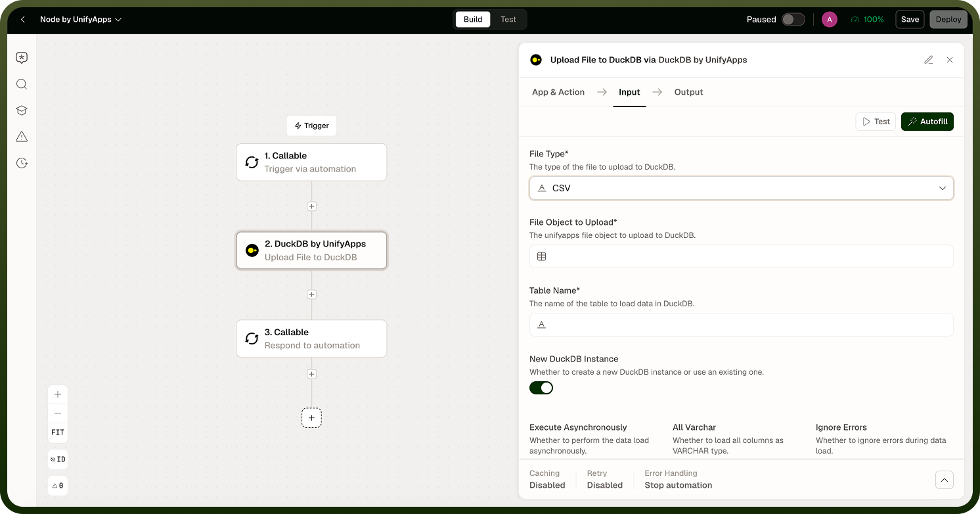Viewport: 980px width, 514px height.
Task: Select the DuckDB by UnifyApps node
Action: [x=312, y=250]
